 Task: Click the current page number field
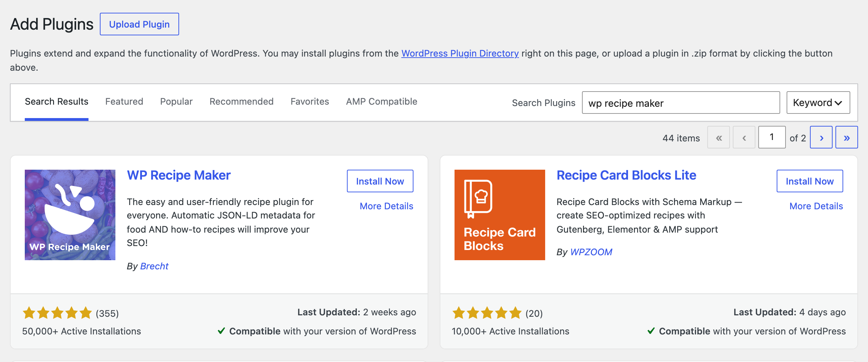(x=772, y=137)
